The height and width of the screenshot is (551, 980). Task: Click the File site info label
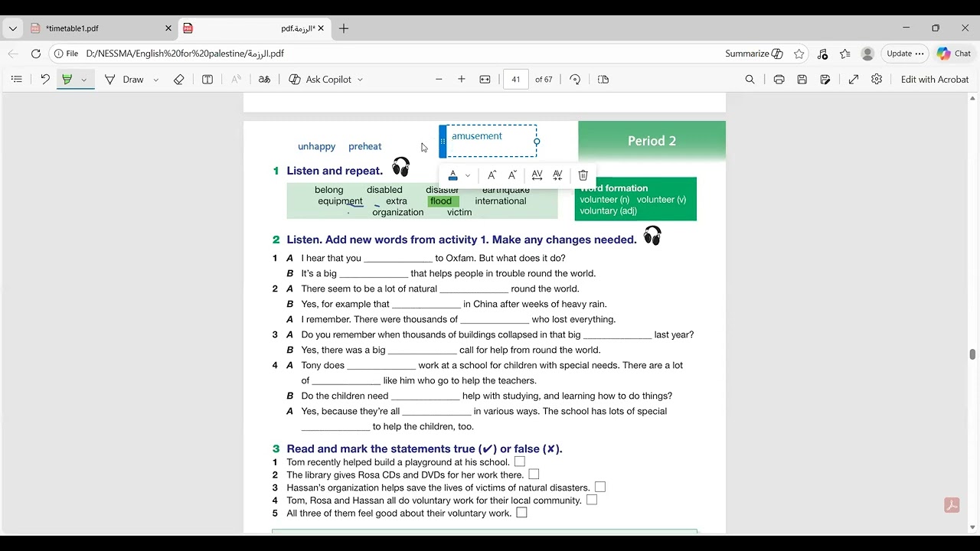[67, 54]
